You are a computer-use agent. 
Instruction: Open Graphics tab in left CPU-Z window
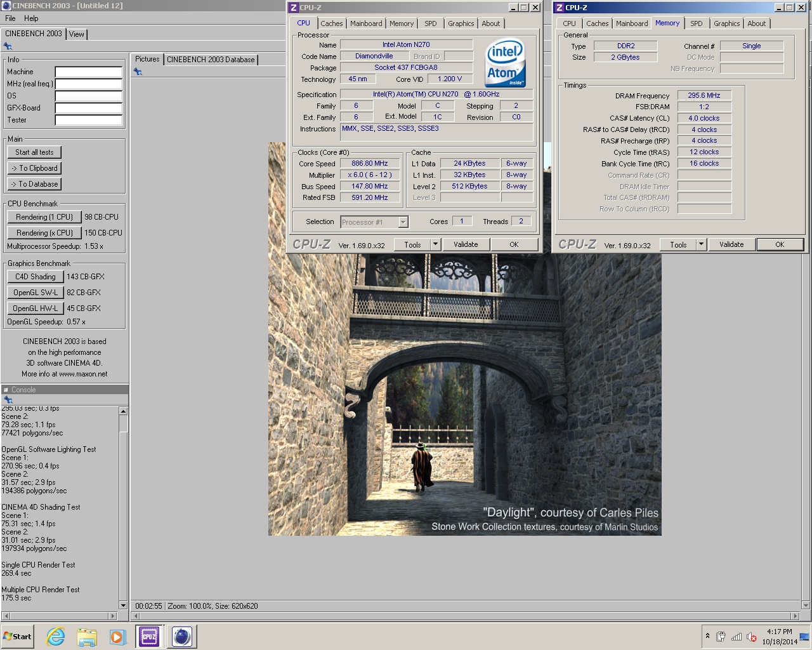461,23
